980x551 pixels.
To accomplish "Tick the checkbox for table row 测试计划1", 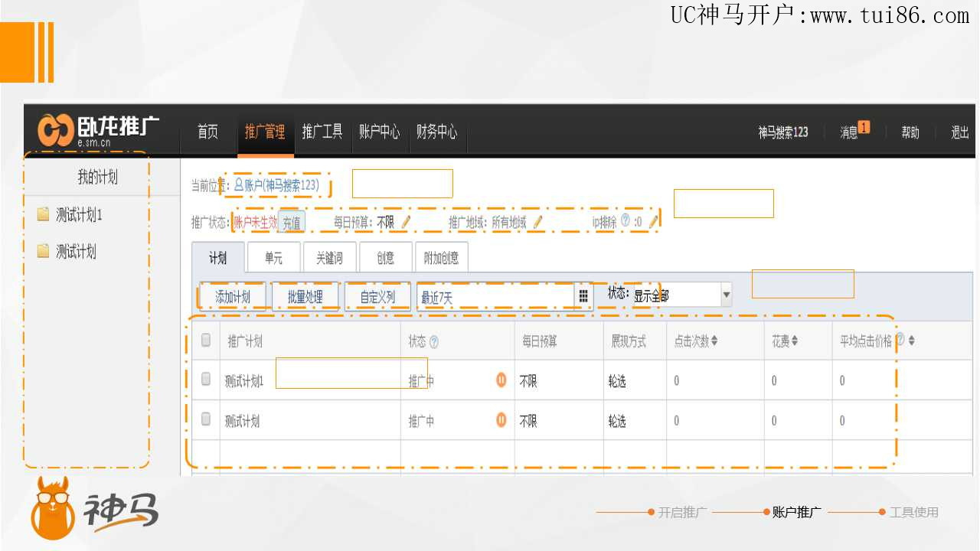I will (x=206, y=379).
